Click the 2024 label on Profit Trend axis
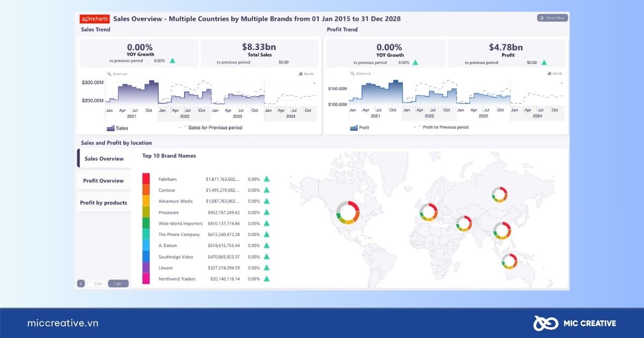 pyautogui.click(x=538, y=116)
